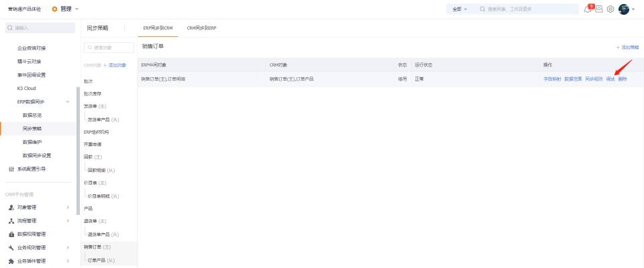
Task: Open 数据维护 submenu item
Action: click(x=32, y=142)
